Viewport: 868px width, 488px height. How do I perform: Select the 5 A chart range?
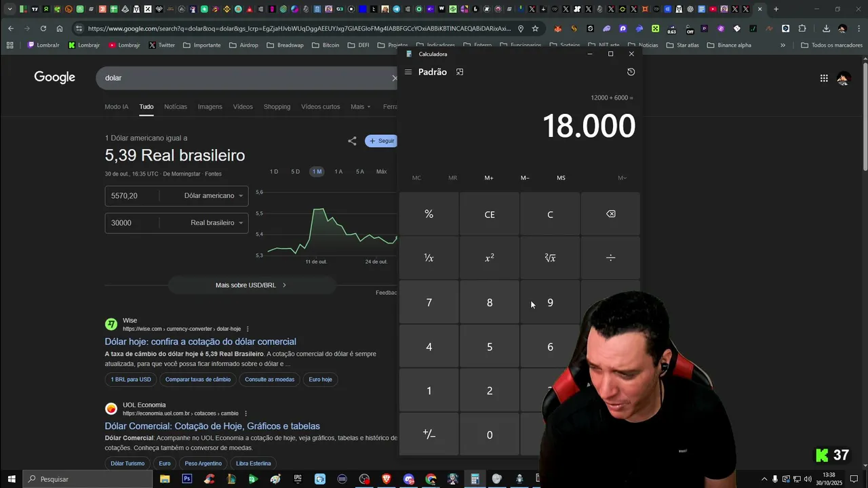point(359,171)
